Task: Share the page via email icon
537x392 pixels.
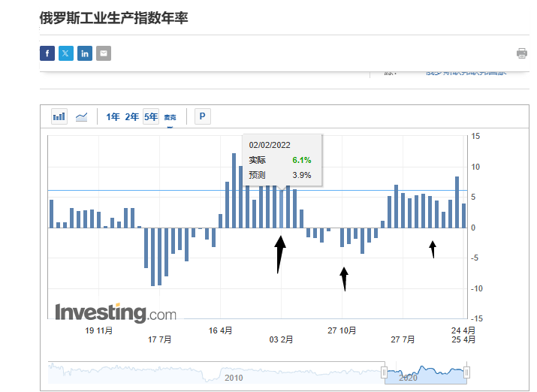Action: (x=104, y=53)
